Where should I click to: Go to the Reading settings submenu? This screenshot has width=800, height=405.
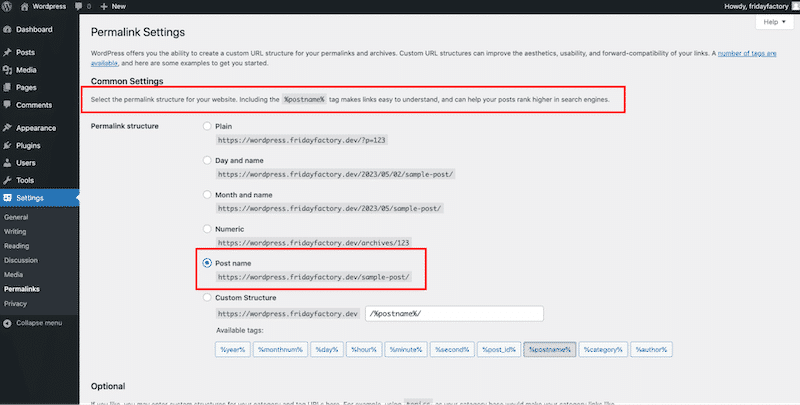17,245
